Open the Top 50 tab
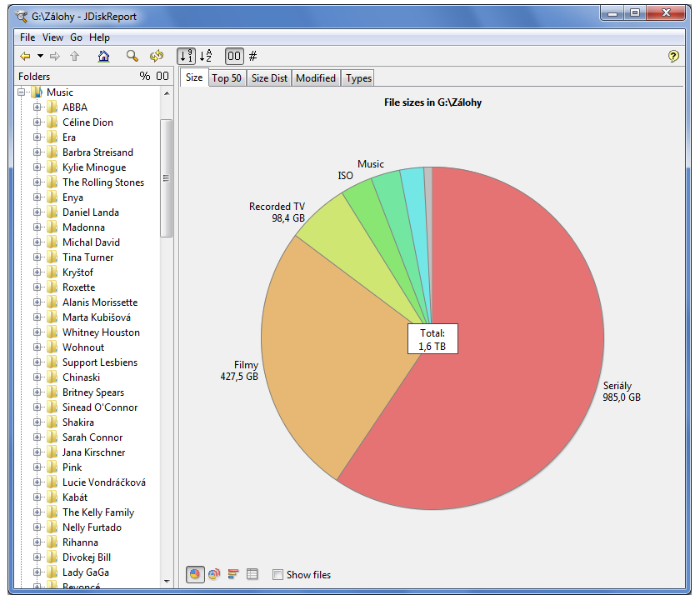The image size is (700, 600). (226, 77)
